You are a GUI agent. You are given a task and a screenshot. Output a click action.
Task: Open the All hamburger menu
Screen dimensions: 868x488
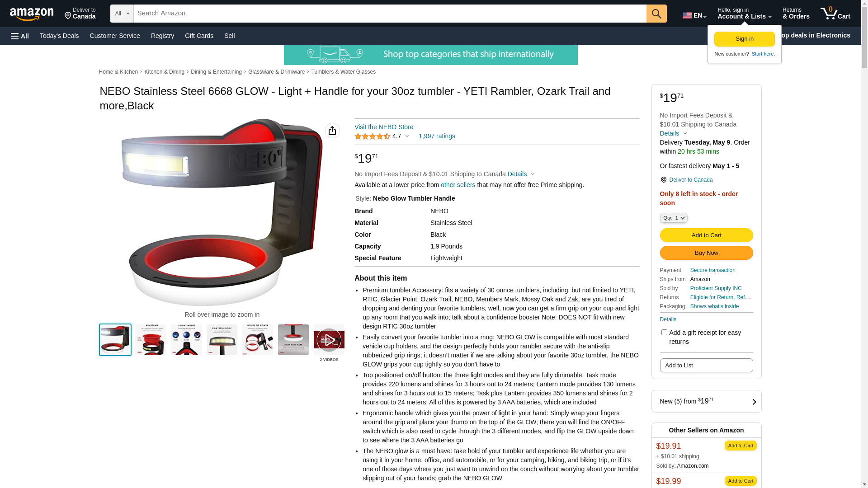click(20, 36)
